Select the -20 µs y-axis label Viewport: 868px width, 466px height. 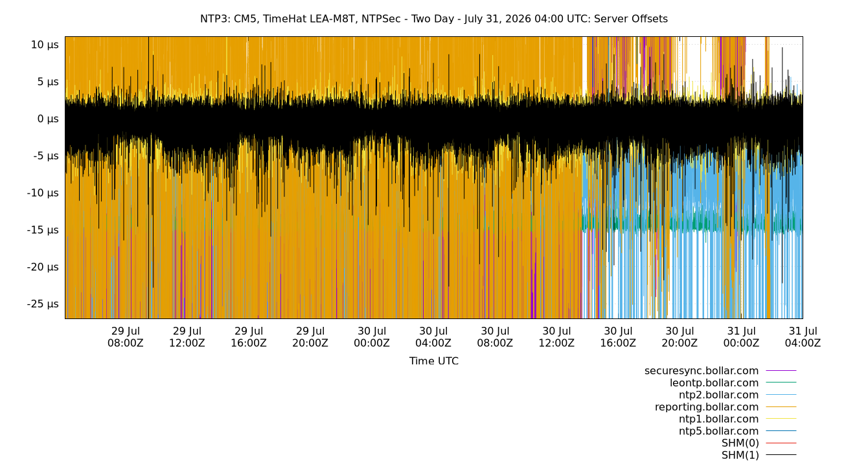[x=43, y=267]
